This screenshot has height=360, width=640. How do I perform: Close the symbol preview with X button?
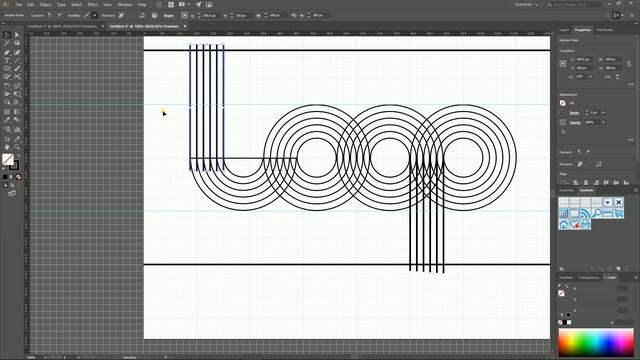(619, 202)
